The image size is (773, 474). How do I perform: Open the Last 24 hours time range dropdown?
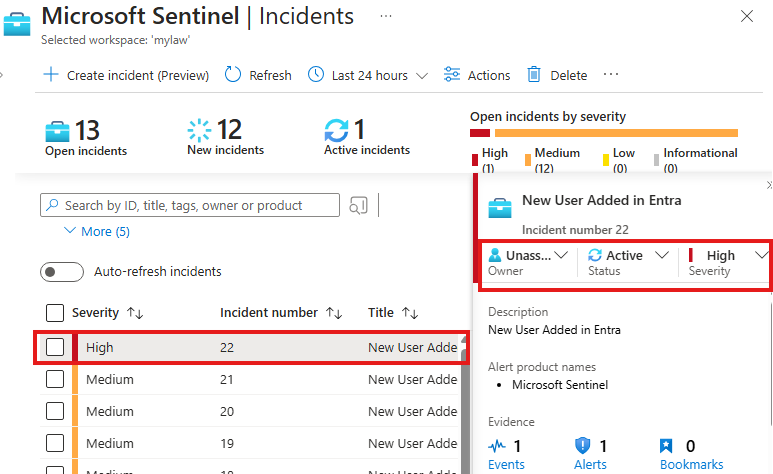[368, 75]
